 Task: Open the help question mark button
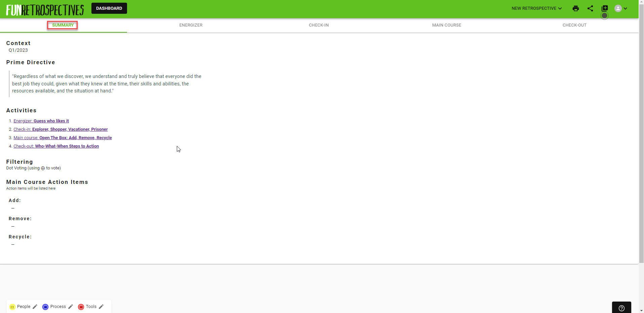(621, 308)
